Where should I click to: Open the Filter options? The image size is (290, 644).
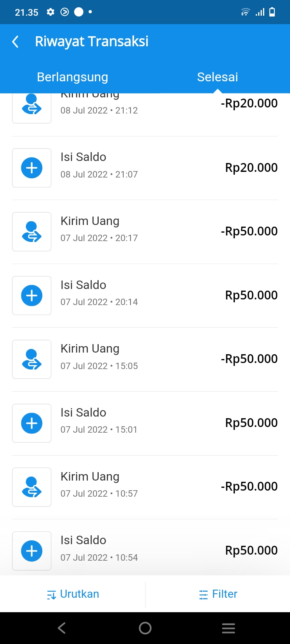[x=218, y=594]
